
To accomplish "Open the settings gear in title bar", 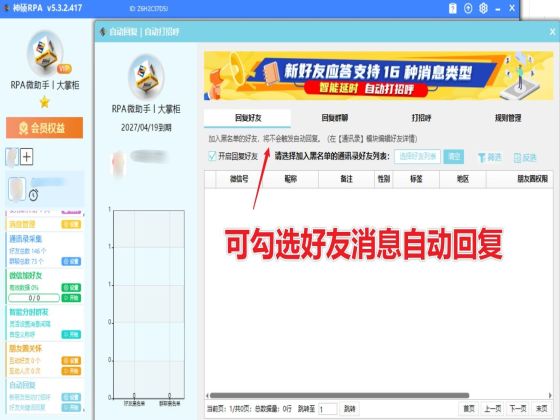I will pyautogui.click(x=483, y=8).
